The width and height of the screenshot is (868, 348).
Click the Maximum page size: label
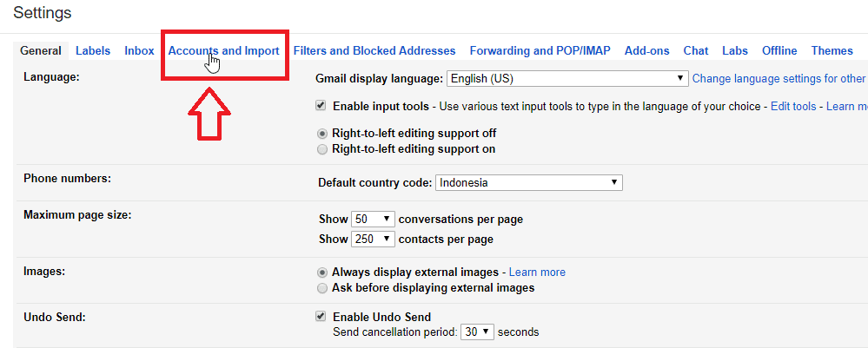[x=77, y=214]
